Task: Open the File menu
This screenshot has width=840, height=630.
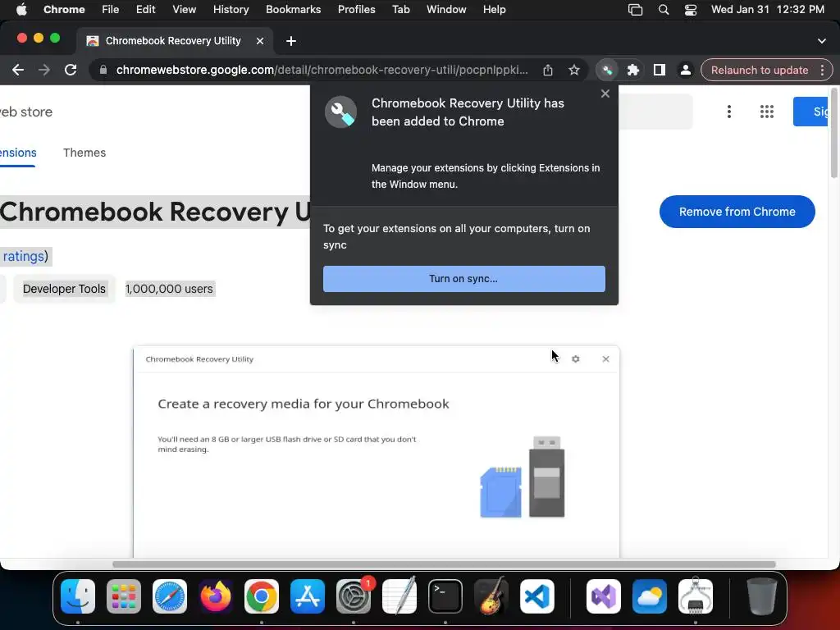Action: tap(111, 10)
